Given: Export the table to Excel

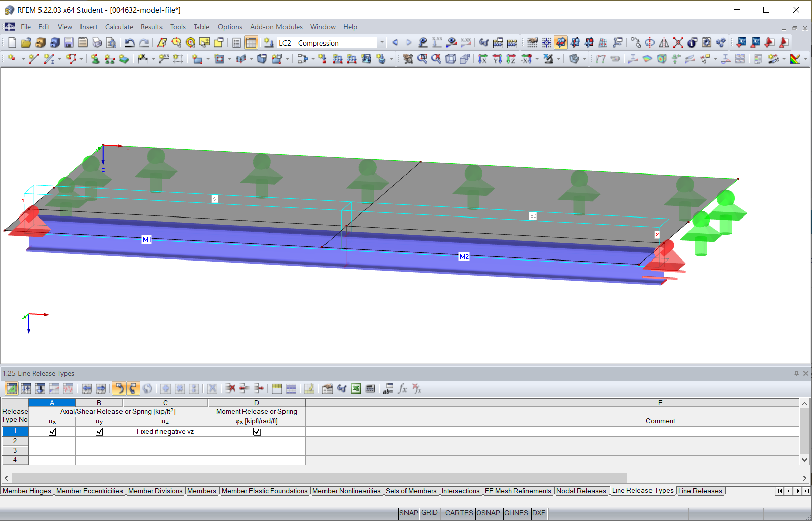Looking at the screenshot, I should (356, 388).
